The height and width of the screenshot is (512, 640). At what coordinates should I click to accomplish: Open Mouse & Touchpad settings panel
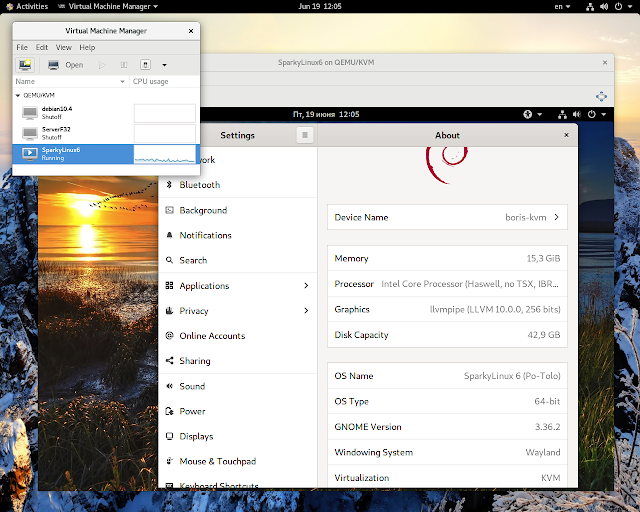[x=238, y=461]
